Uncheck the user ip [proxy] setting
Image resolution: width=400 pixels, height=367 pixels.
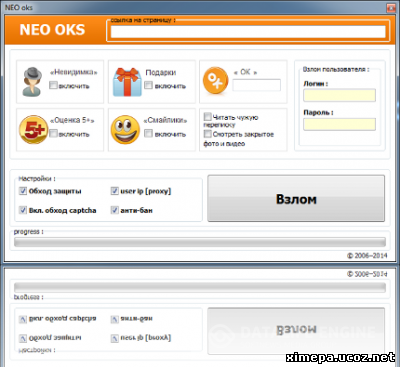[114, 191]
